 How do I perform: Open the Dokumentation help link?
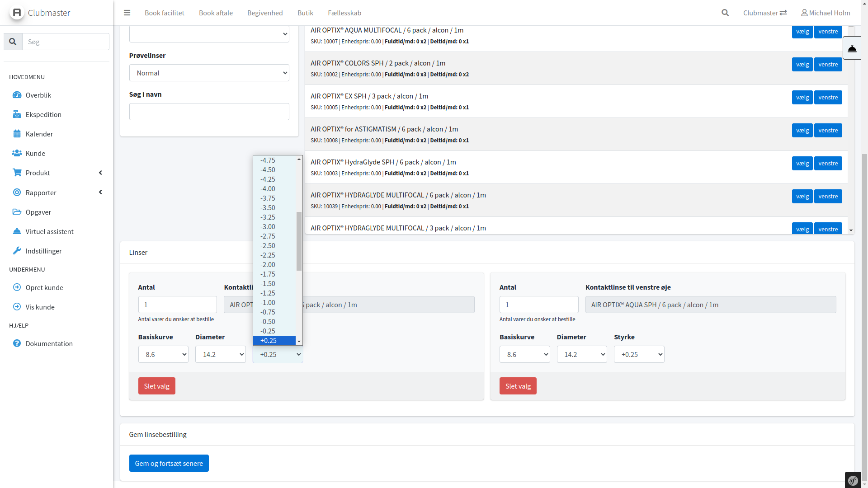(x=49, y=343)
